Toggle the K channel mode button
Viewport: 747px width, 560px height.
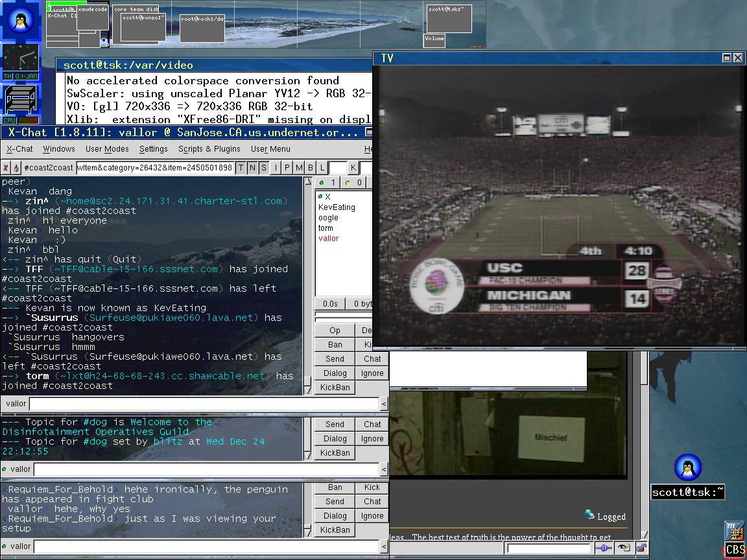point(353,168)
